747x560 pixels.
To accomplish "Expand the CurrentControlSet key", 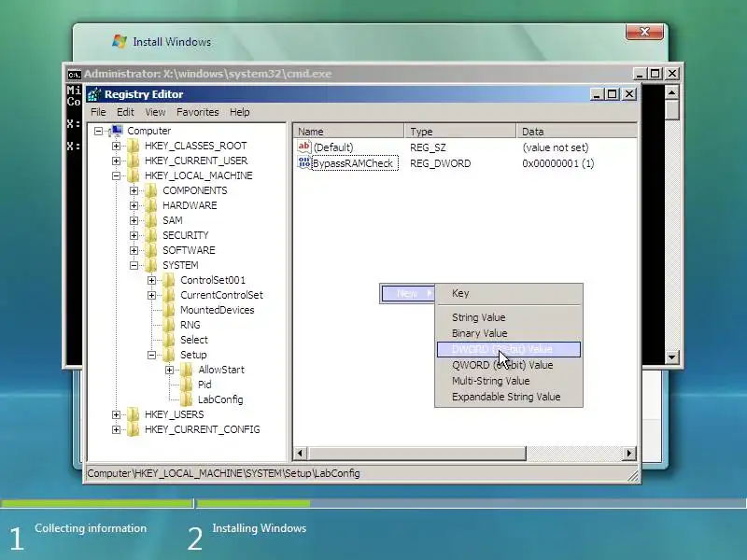I will pos(151,295).
